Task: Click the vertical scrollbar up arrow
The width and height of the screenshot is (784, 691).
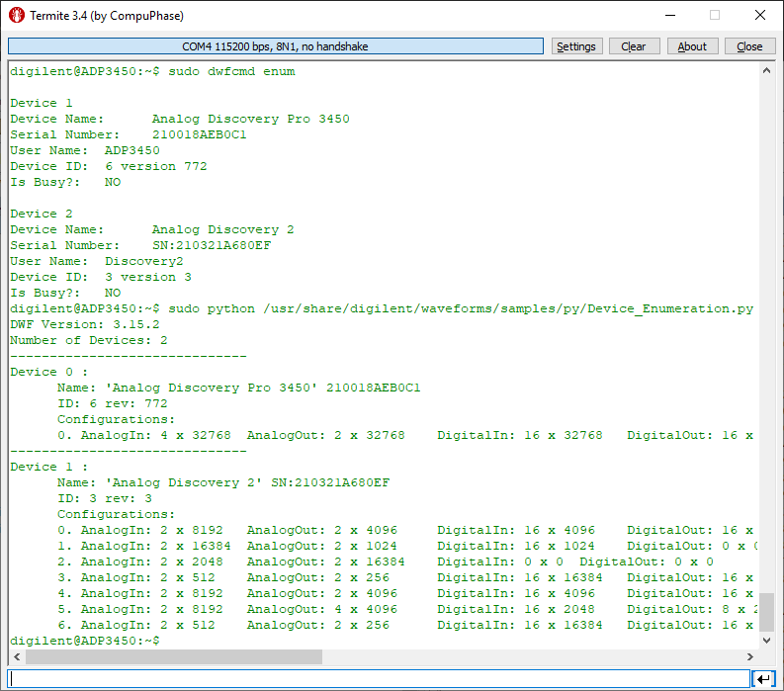Action: 766,71
